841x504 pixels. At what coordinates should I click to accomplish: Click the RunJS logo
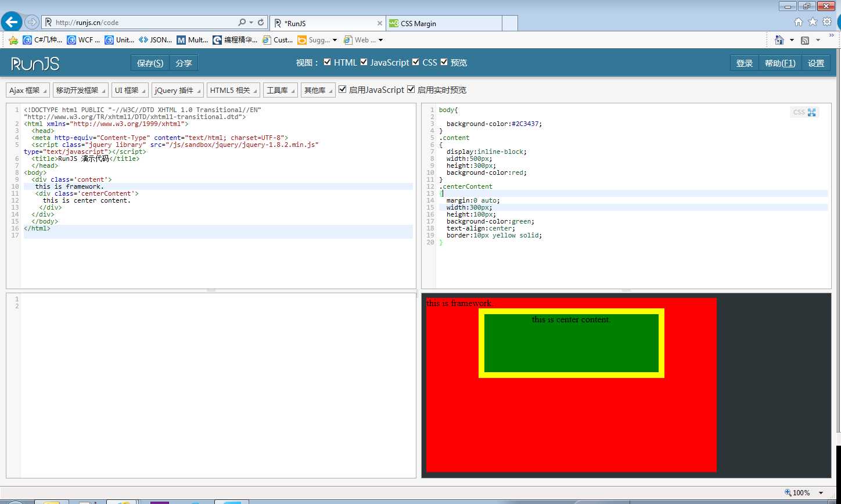[35, 63]
